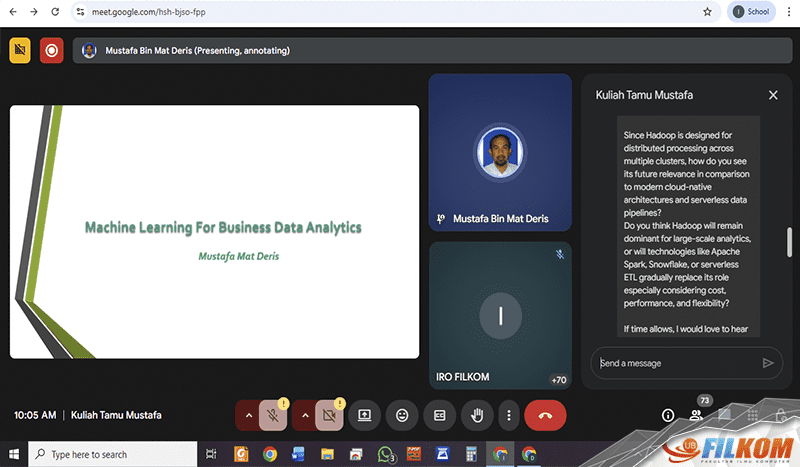The width and height of the screenshot is (800, 467).
Task: Send the chat message arrow
Action: pyautogui.click(x=768, y=363)
